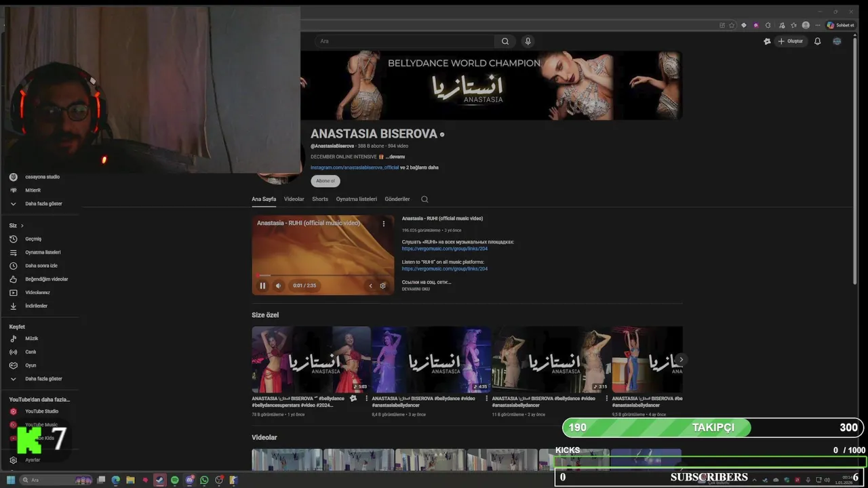The image size is (868, 488).
Task: Open Windows Start menu
Action: [x=11, y=480]
